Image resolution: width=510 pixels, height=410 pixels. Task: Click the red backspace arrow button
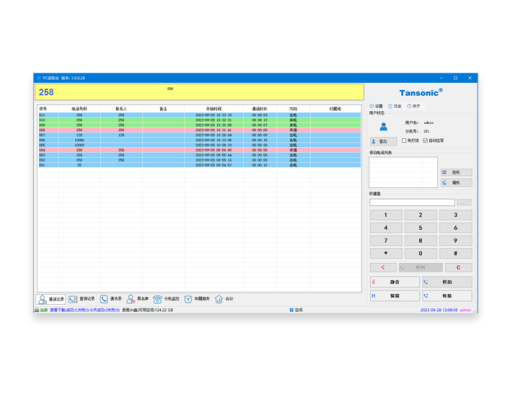(383, 267)
